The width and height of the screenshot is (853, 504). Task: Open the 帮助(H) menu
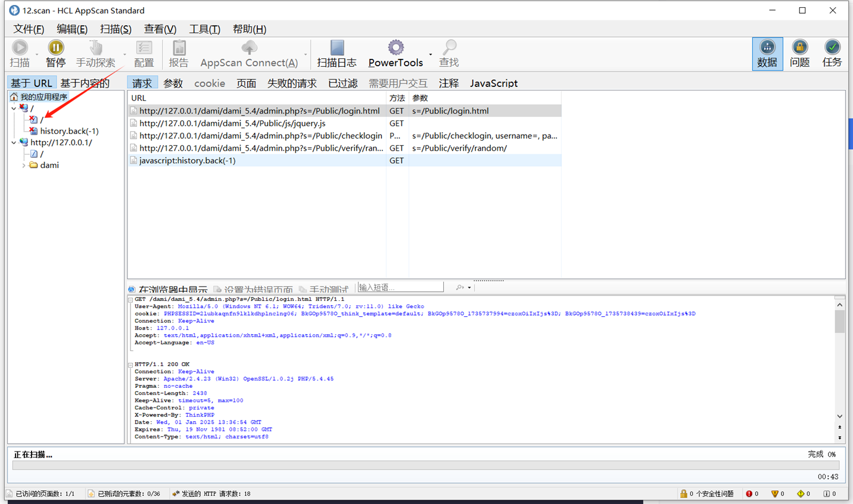coord(250,29)
